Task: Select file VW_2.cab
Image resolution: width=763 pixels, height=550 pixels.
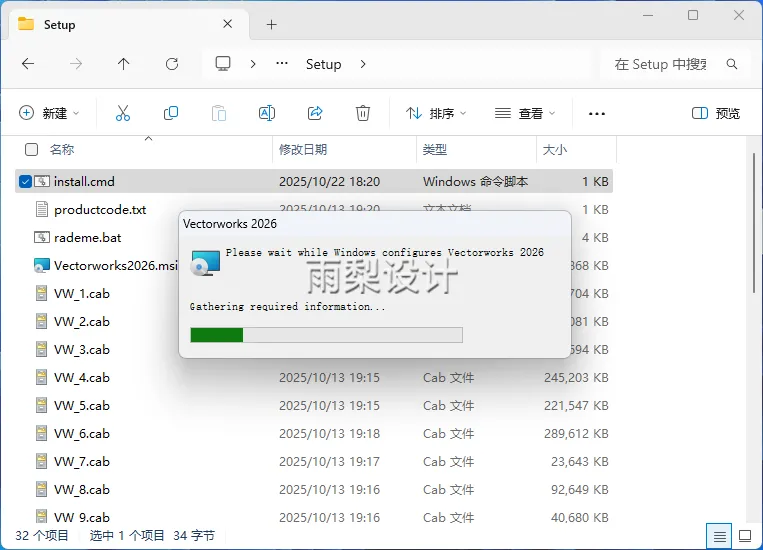Action: [82, 322]
